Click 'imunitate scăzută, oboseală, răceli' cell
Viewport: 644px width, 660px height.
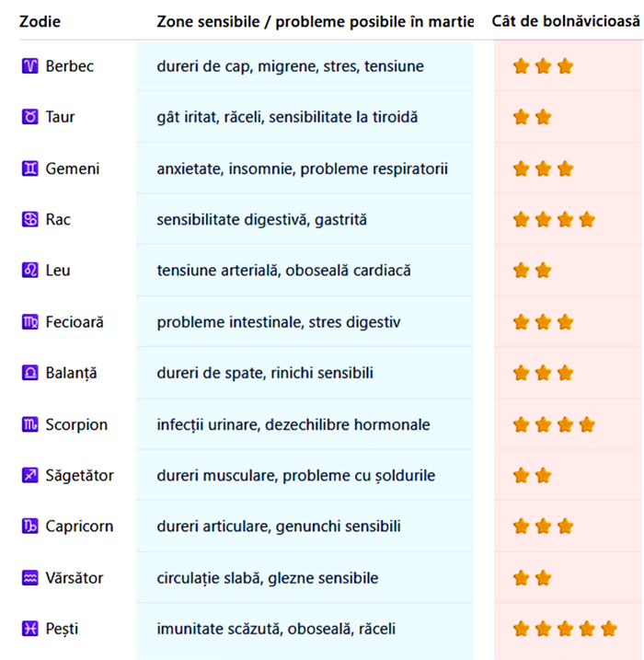[276, 629]
